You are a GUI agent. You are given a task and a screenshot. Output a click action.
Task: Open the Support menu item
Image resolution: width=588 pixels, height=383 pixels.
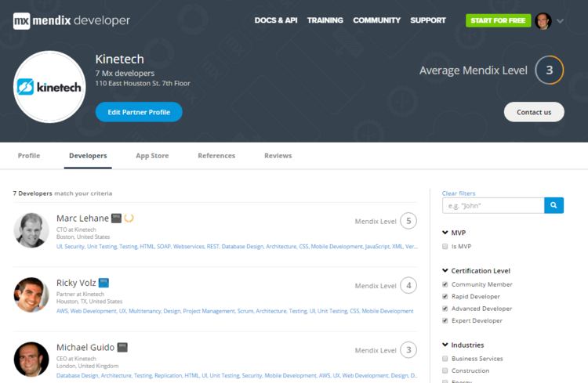[428, 20]
